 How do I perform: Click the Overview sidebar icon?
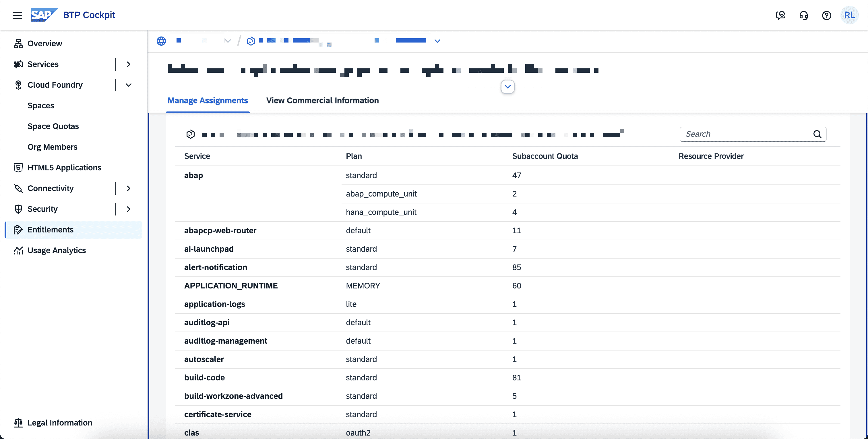18,43
